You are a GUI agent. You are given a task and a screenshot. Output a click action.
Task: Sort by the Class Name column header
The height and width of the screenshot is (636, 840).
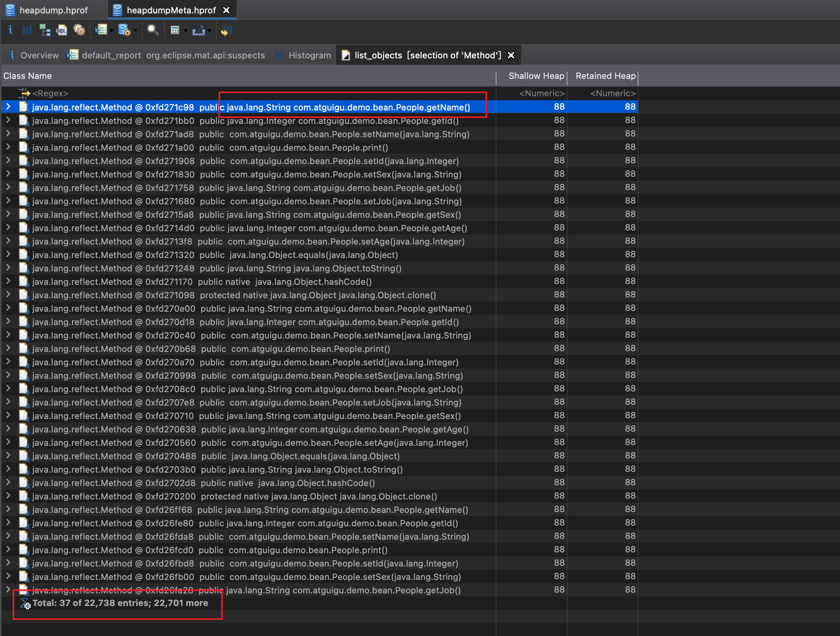click(x=248, y=76)
